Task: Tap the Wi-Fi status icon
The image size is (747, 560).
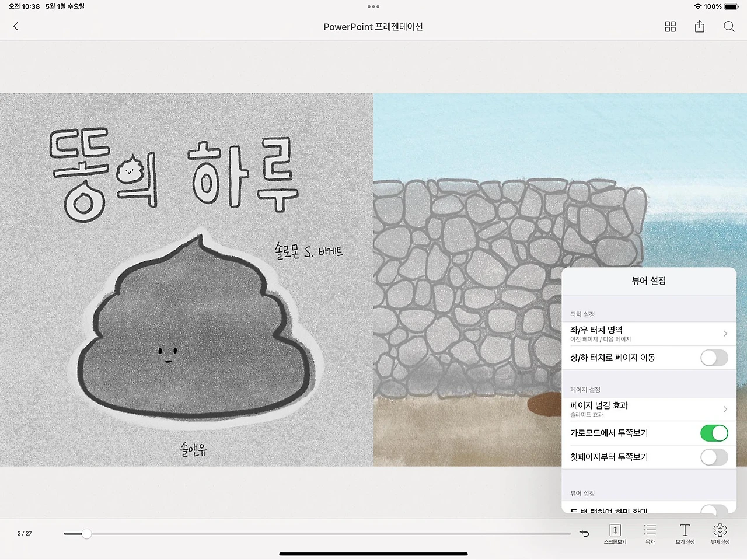Action: pyautogui.click(x=697, y=6)
